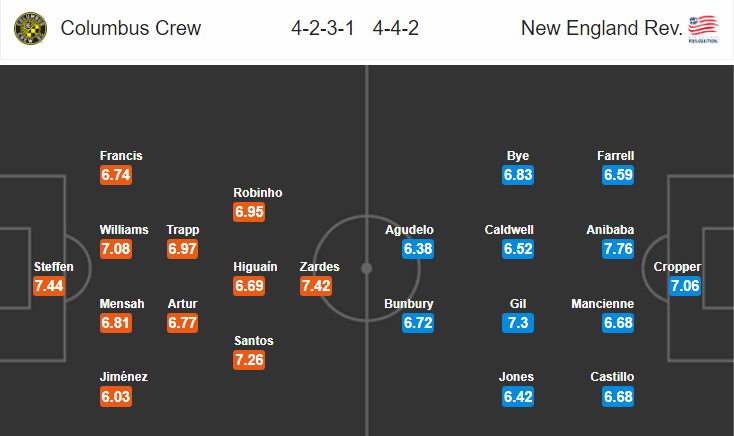Open the New England Rev. team link
The height and width of the screenshot is (436, 734).
[602, 28]
